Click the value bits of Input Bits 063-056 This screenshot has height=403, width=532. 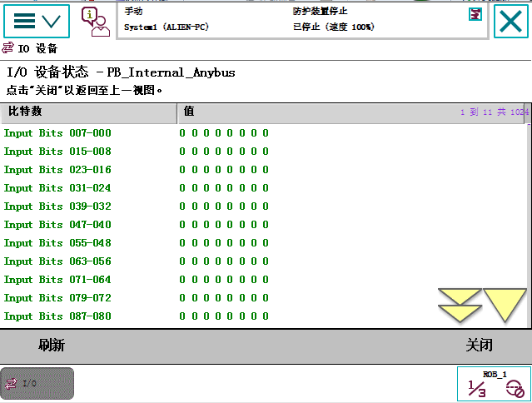tap(224, 261)
